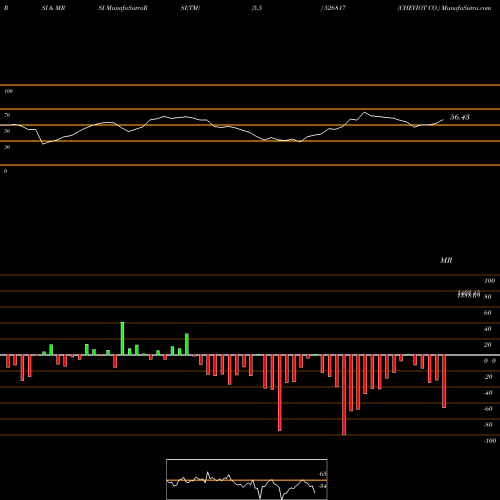The width and height of the screenshot is (500, 500).
Task: Click the '50' label on RSI axis
Action: [x=7, y=131]
